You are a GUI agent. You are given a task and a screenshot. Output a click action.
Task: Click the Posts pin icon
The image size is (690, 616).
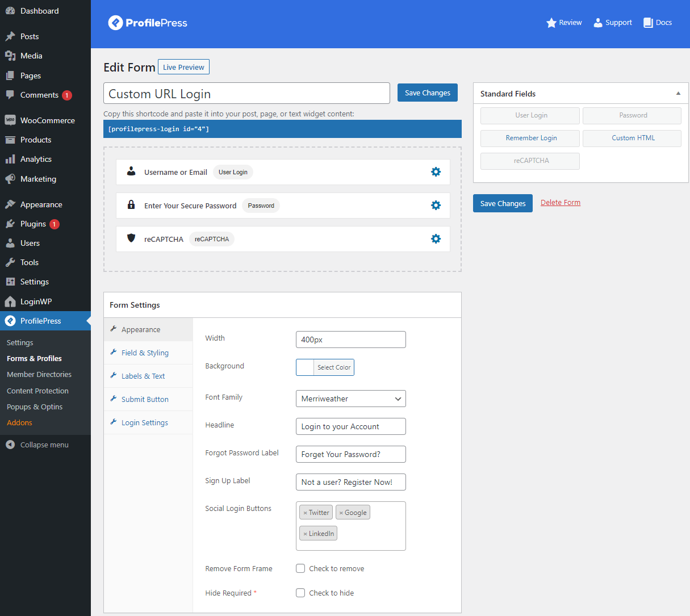[x=10, y=36]
